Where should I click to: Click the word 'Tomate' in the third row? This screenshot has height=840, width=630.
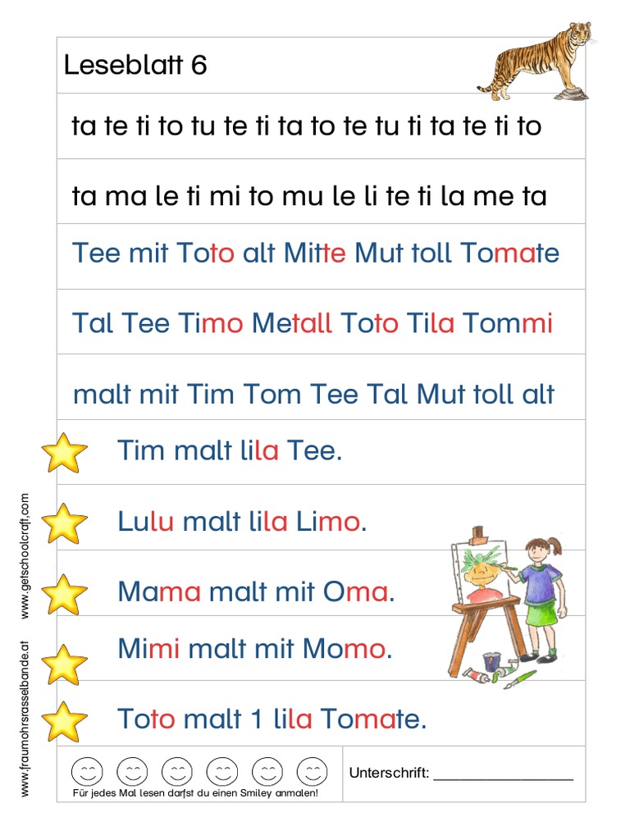point(510,253)
